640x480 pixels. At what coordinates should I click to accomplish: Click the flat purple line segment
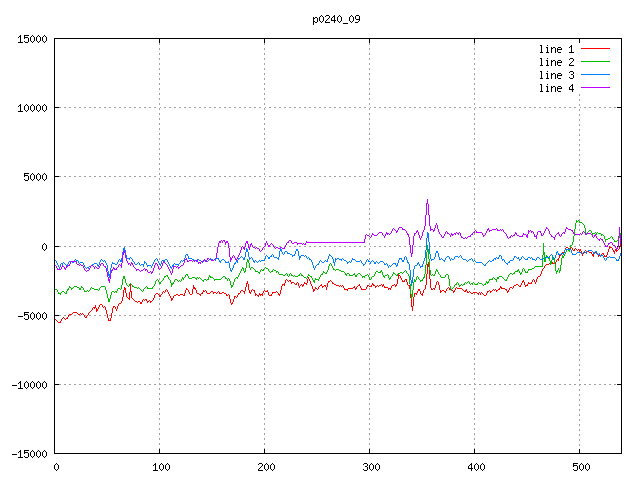(x=335, y=242)
